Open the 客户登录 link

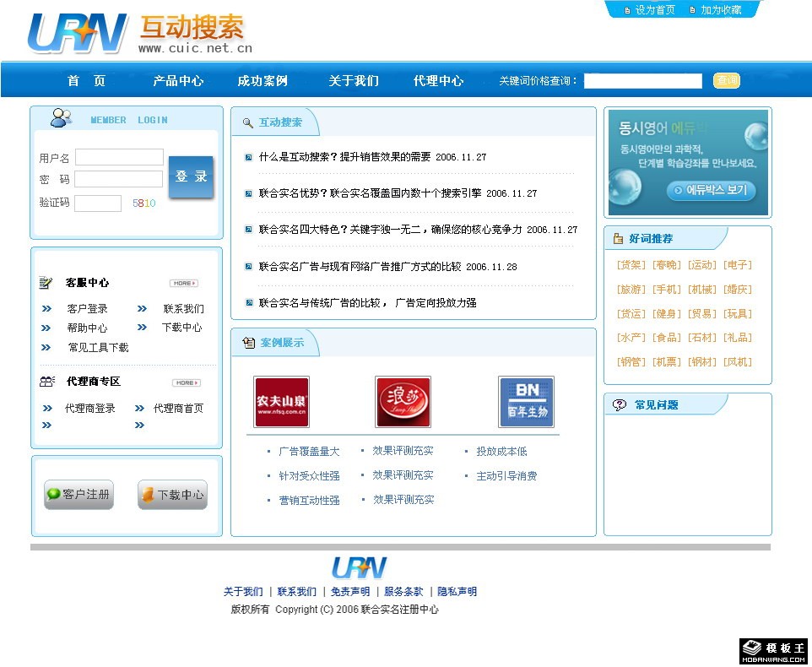pos(87,309)
